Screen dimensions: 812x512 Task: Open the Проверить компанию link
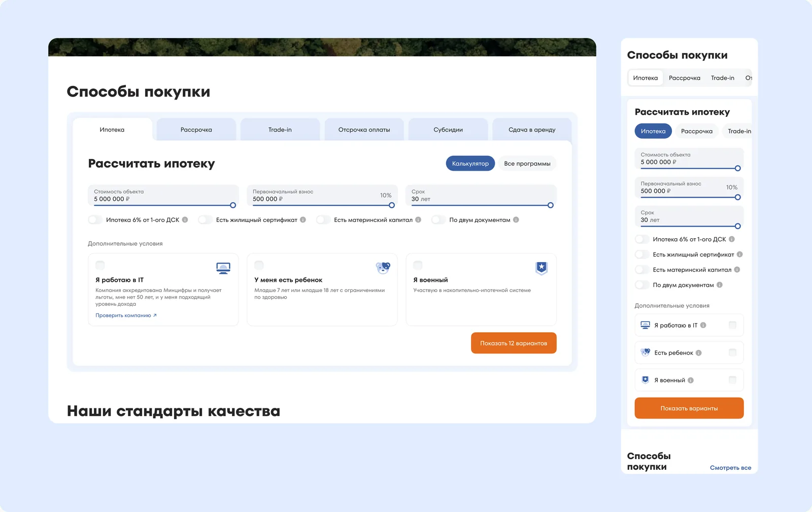pos(125,315)
